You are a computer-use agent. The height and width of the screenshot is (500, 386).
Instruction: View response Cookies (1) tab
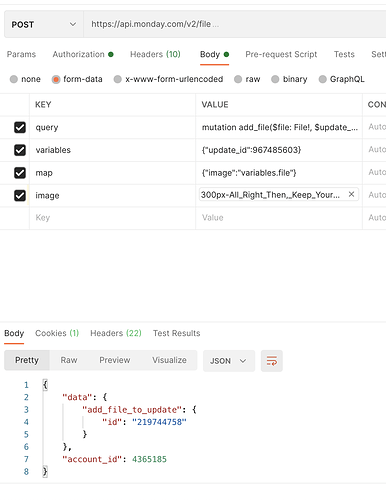click(57, 333)
